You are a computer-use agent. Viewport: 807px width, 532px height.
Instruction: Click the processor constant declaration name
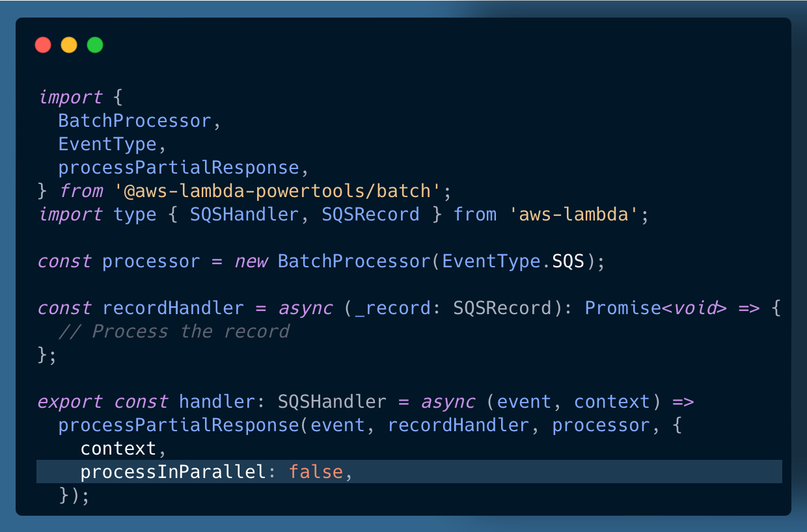tap(151, 261)
